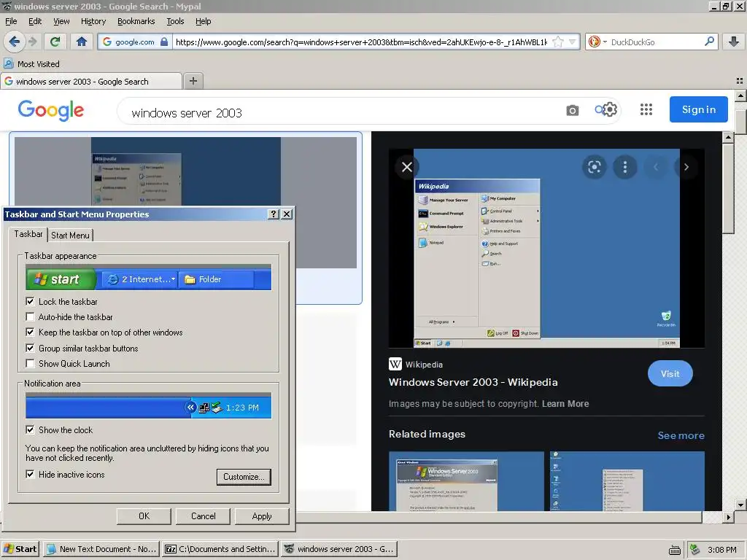Image resolution: width=747 pixels, height=560 pixels.
Task: Close the image preview panel X
Action: [x=407, y=167]
